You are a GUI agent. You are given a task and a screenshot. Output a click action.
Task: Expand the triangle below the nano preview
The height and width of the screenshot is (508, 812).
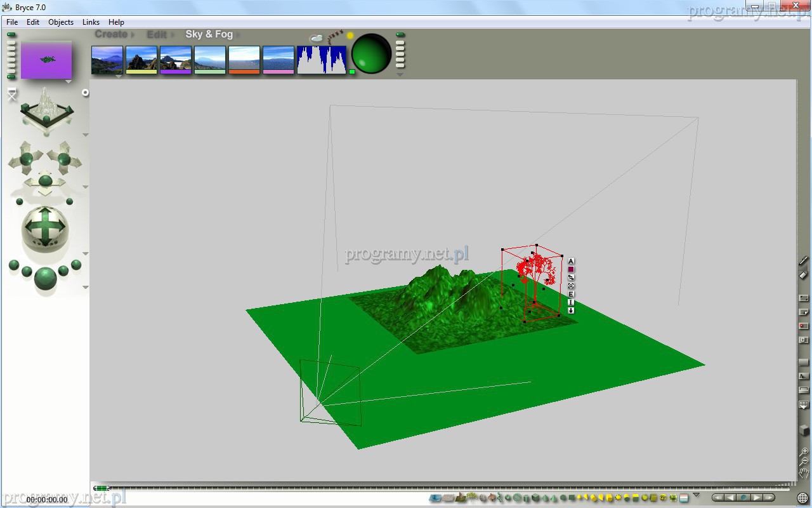[x=68, y=82]
